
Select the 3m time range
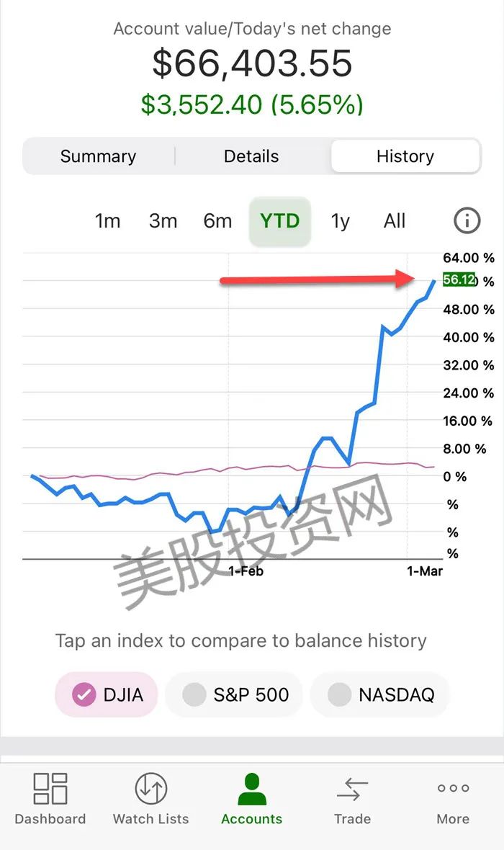(163, 221)
